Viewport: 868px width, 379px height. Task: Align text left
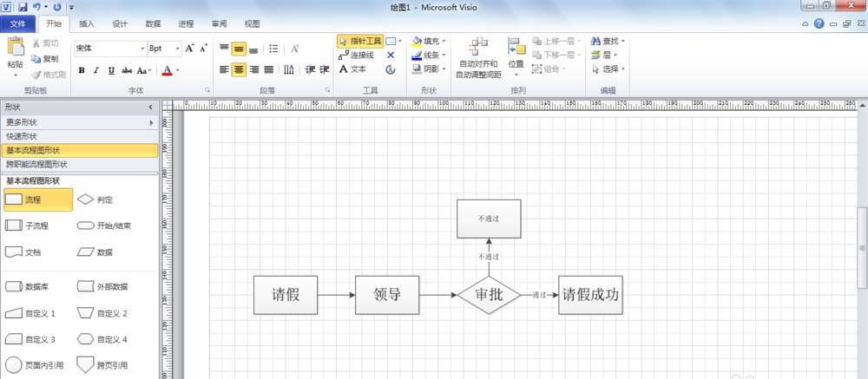point(224,69)
